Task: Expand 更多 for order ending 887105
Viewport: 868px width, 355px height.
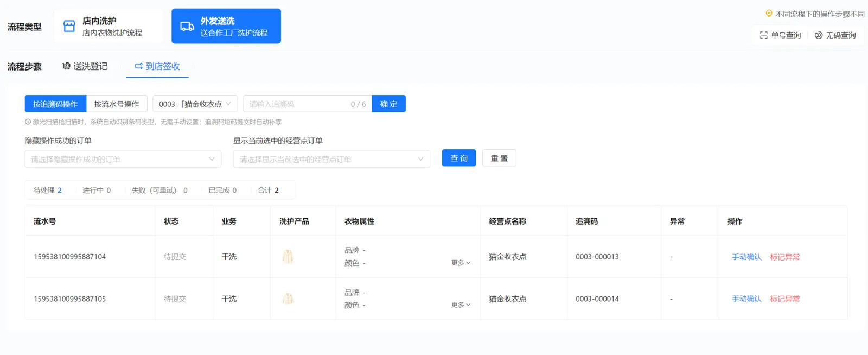Action: pos(461,305)
